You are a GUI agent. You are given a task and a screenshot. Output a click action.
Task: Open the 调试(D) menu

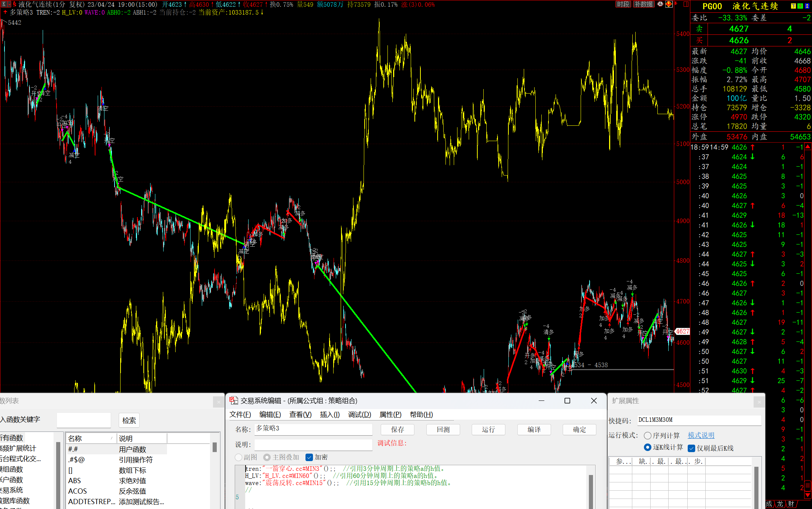click(359, 415)
